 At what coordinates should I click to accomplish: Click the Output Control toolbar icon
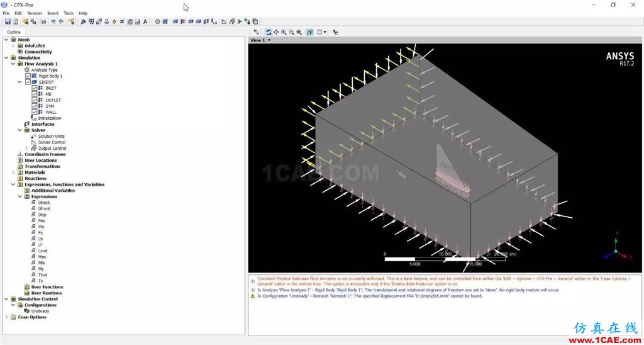click(231, 21)
